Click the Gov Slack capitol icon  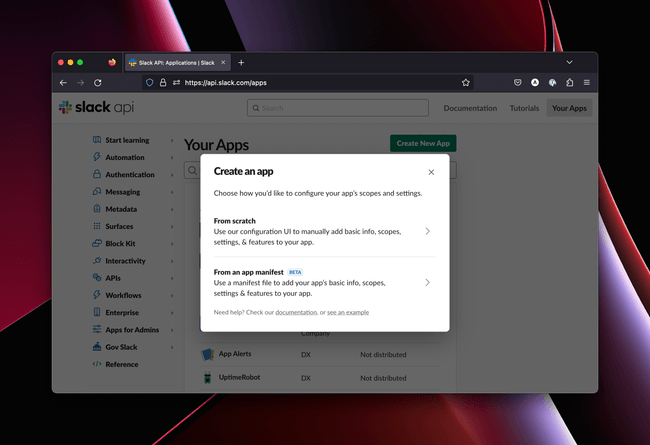tap(97, 346)
